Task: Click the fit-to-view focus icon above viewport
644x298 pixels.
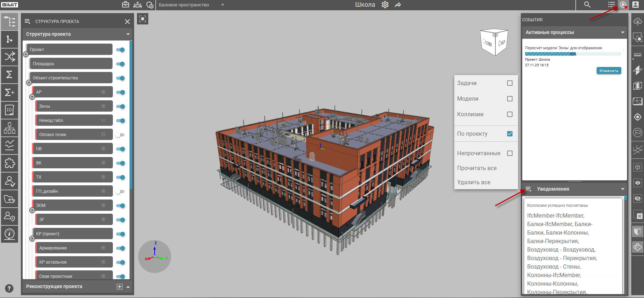Action: click(x=143, y=19)
